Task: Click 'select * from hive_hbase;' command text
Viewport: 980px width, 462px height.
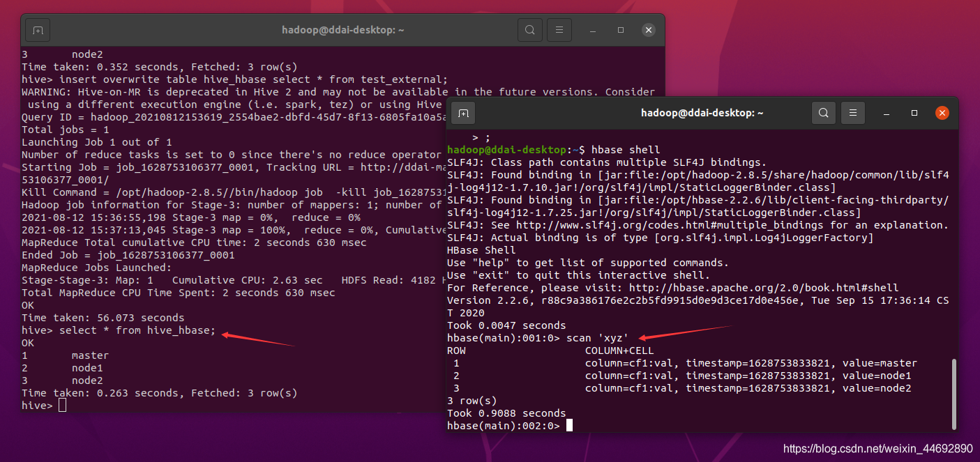Action: [x=137, y=330]
